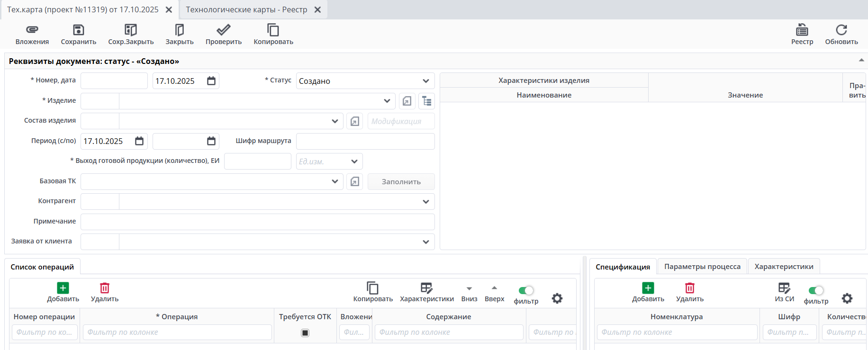Expand the Базовая ТК dropdown
This screenshot has width=868, height=350.
point(335,181)
